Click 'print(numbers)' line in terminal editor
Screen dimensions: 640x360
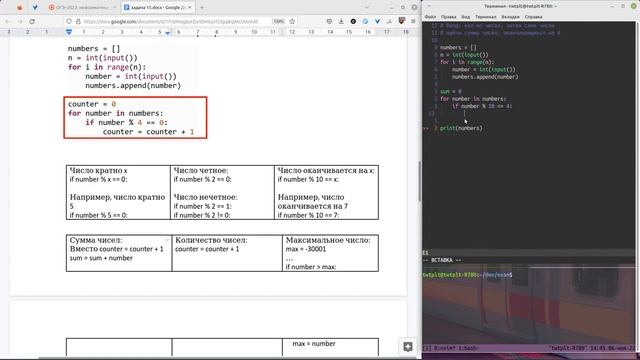tap(461, 128)
